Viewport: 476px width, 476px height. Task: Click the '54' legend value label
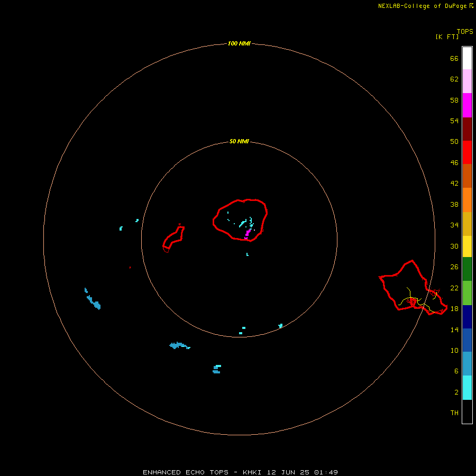pyautogui.click(x=454, y=121)
